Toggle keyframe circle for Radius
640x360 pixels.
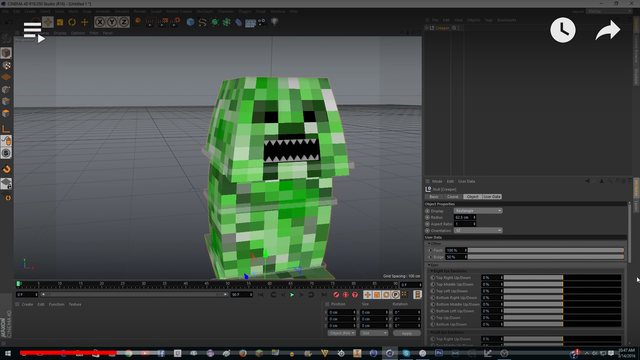coord(427,218)
